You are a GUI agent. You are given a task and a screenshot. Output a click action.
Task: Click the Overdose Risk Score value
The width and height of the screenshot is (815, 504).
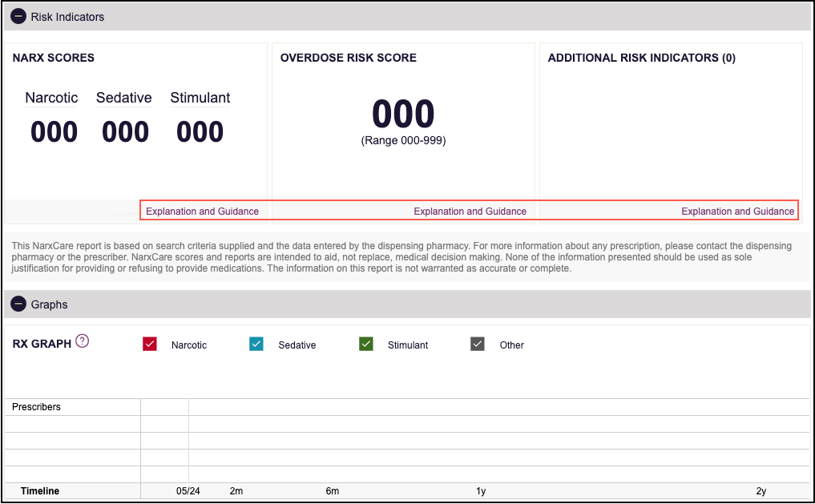[x=402, y=114]
